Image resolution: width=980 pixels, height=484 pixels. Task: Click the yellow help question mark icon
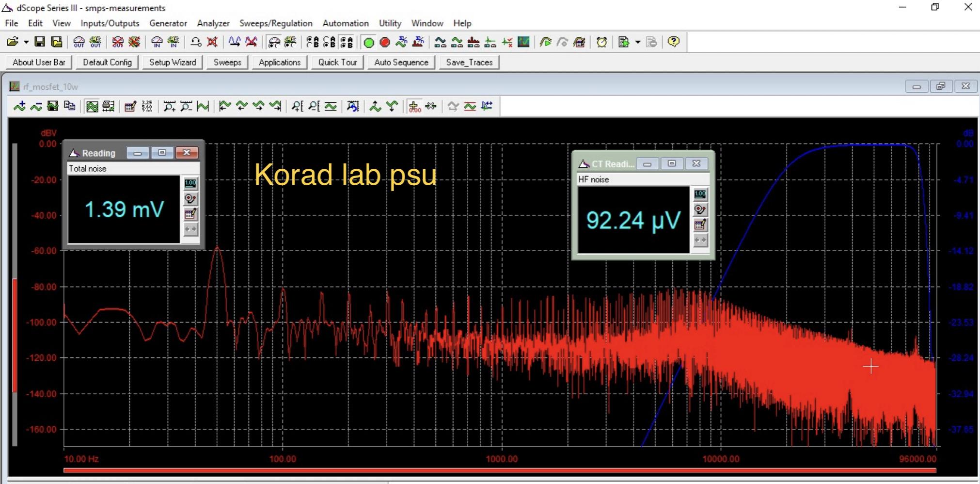(x=673, y=42)
